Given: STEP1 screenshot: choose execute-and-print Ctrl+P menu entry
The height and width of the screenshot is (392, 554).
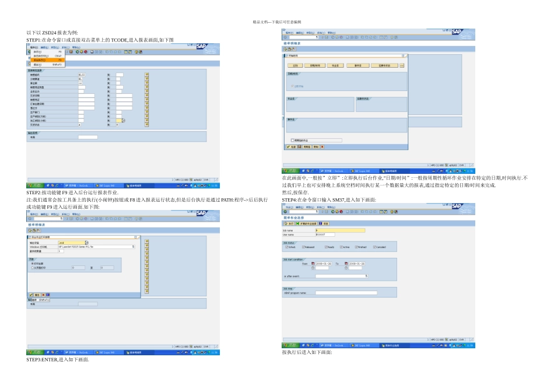Looking at the screenshot, I should pos(48,56).
